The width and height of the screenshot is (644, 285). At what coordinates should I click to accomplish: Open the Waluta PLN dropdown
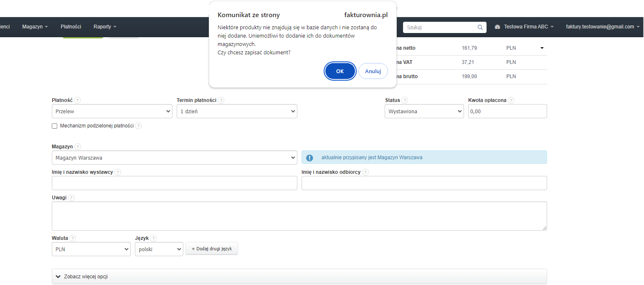91,249
